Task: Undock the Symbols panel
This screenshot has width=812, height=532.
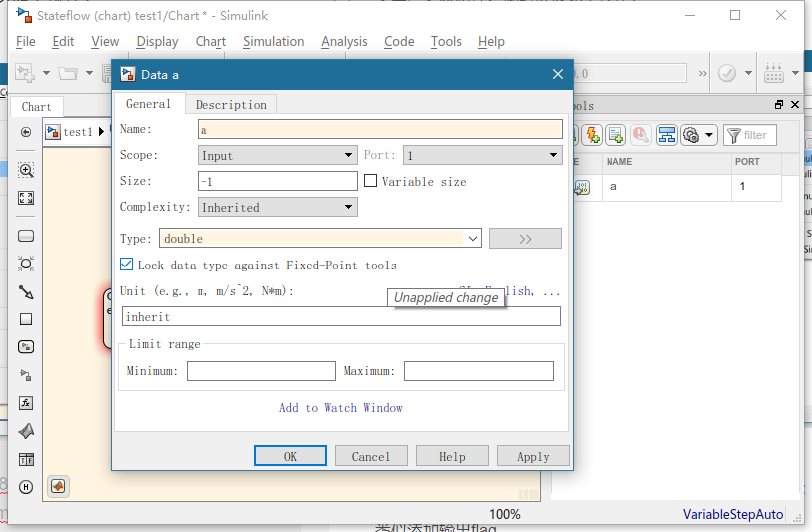Action: tap(778, 105)
